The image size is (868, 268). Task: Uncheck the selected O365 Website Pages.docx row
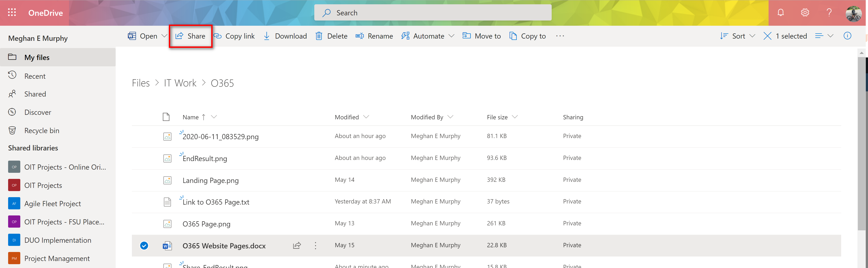[144, 246]
